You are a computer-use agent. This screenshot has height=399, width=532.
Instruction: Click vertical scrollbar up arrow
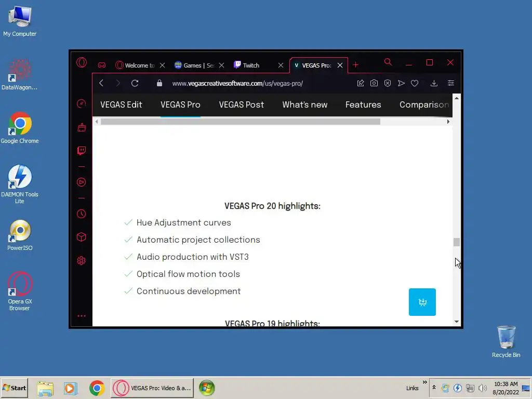pos(457,98)
